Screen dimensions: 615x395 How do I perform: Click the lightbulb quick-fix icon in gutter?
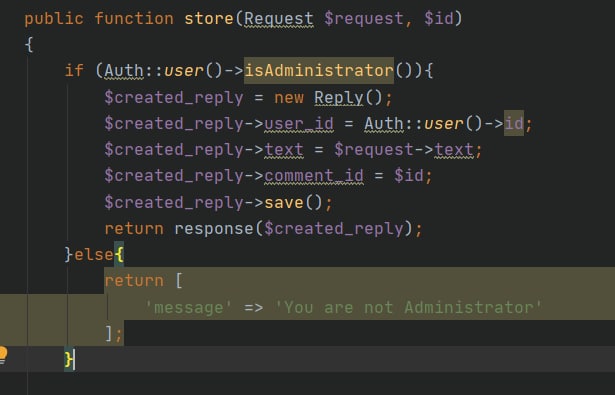click(x=3, y=356)
